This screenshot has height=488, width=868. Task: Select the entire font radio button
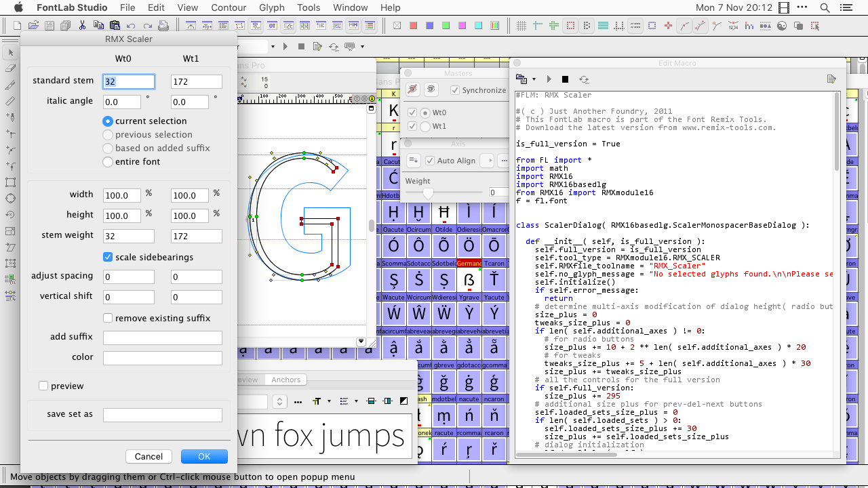tap(107, 161)
